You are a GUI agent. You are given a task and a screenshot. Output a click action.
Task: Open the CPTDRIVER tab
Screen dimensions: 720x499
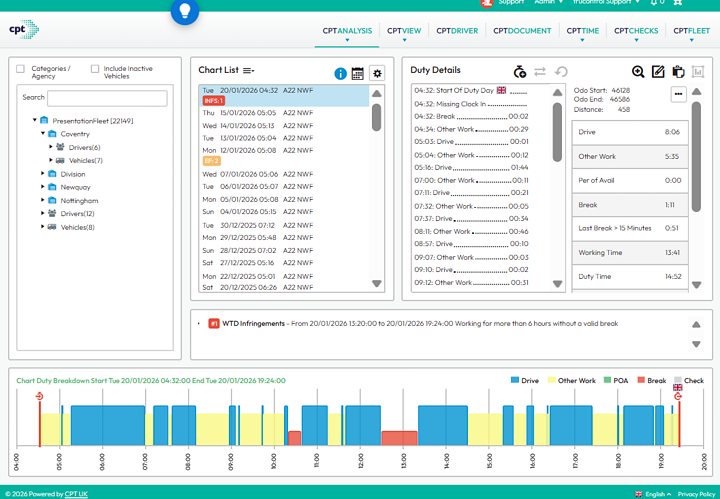coord(457,31)
